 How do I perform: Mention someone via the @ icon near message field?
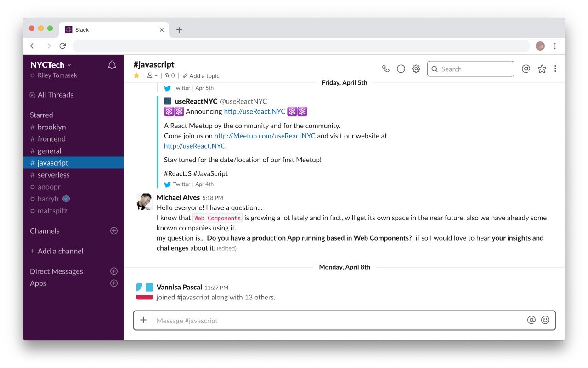[531, 320]
